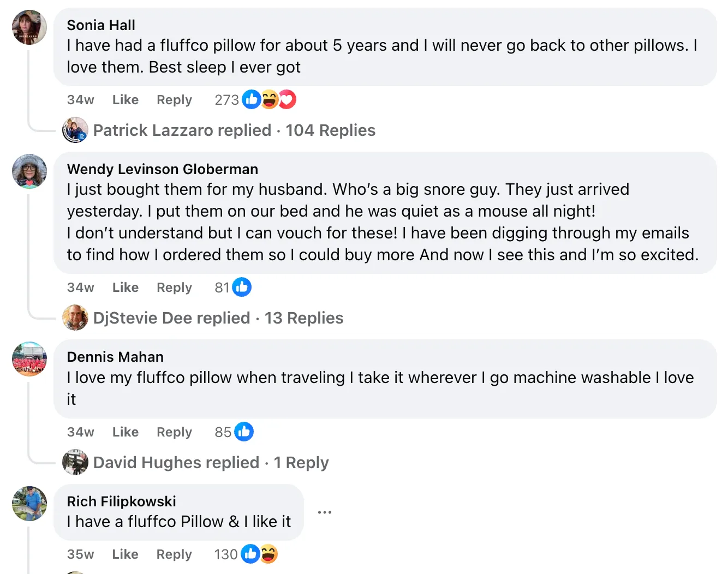Like Sonia Hall's comment

(125, 100)
